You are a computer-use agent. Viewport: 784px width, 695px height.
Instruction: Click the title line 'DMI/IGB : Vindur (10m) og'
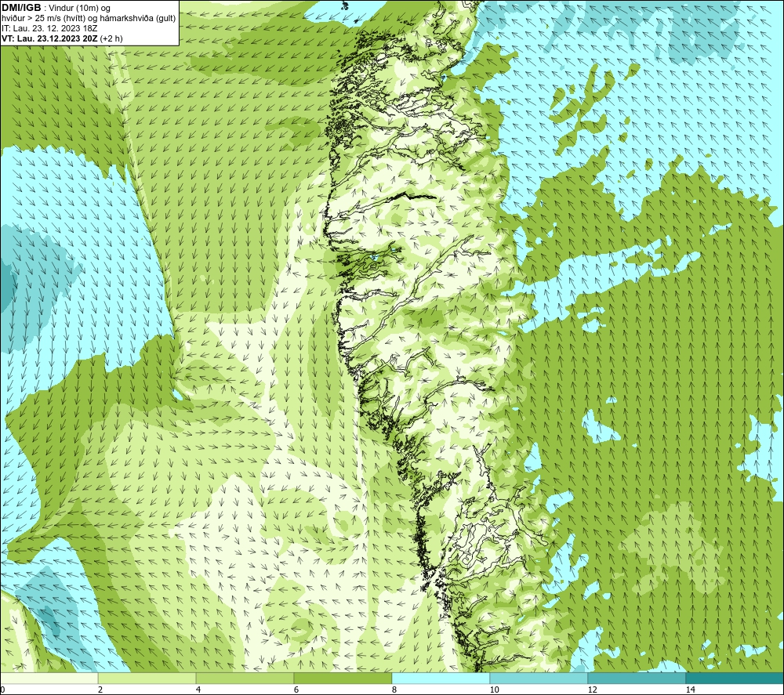click(x=56, y=8)
